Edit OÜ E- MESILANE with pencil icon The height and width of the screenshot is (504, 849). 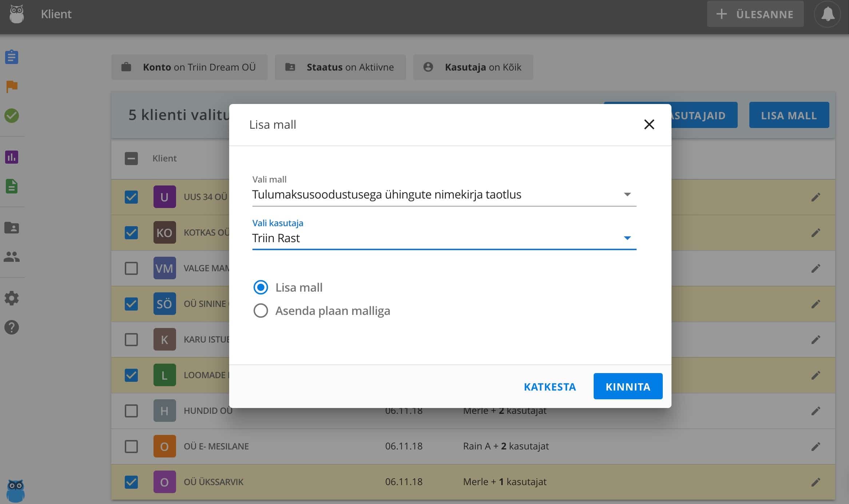816,447
